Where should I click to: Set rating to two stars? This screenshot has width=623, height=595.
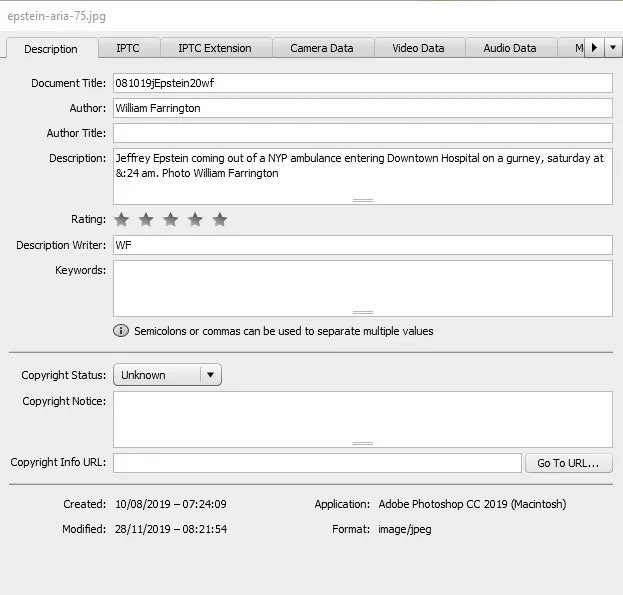tap(146, 219)
